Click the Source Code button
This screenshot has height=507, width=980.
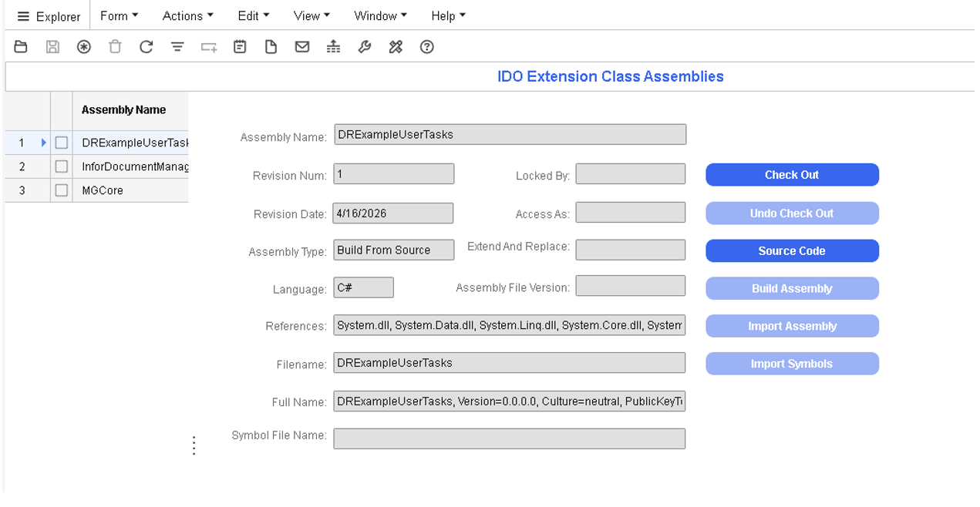point(792,251)
